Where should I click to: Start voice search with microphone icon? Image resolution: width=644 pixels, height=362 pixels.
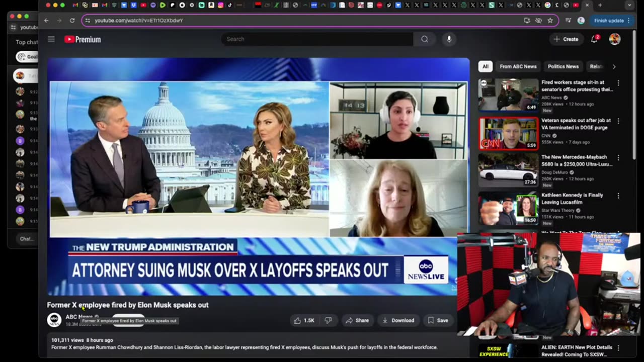[449, 39]
